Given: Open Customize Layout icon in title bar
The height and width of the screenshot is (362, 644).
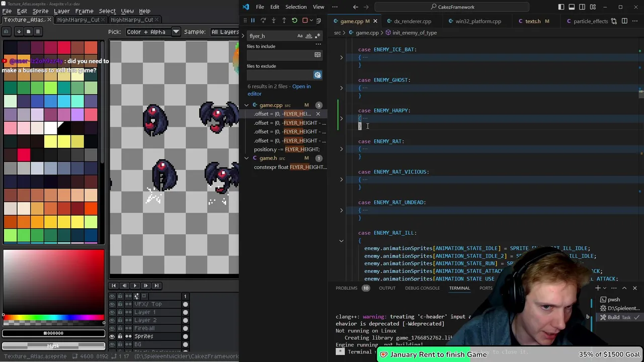Looking at the screenshot, I should coord(593,7).
